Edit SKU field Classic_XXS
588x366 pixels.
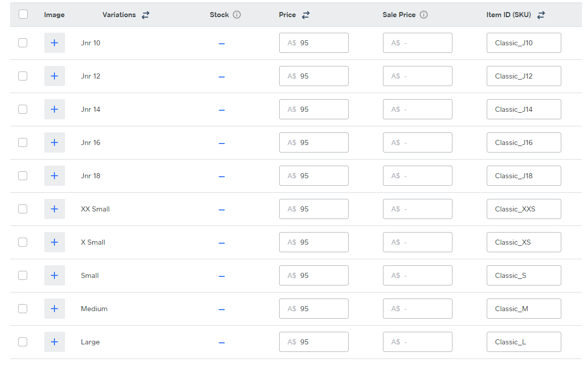[x=524, y=209]
